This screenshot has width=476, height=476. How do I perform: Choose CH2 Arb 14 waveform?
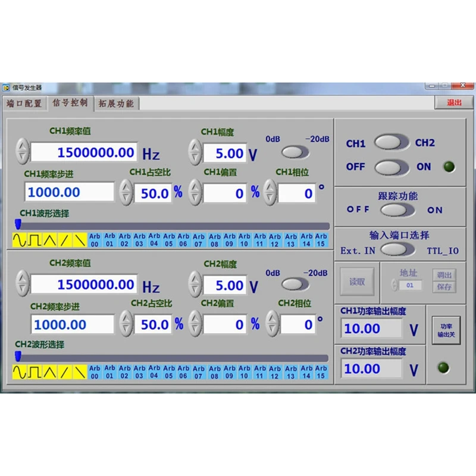[x=306, y=372]
